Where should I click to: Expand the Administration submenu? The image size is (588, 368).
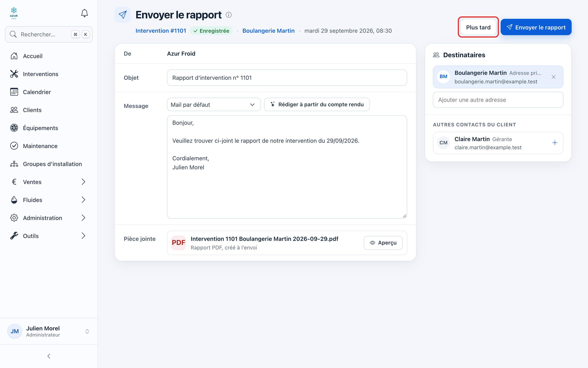49,218
